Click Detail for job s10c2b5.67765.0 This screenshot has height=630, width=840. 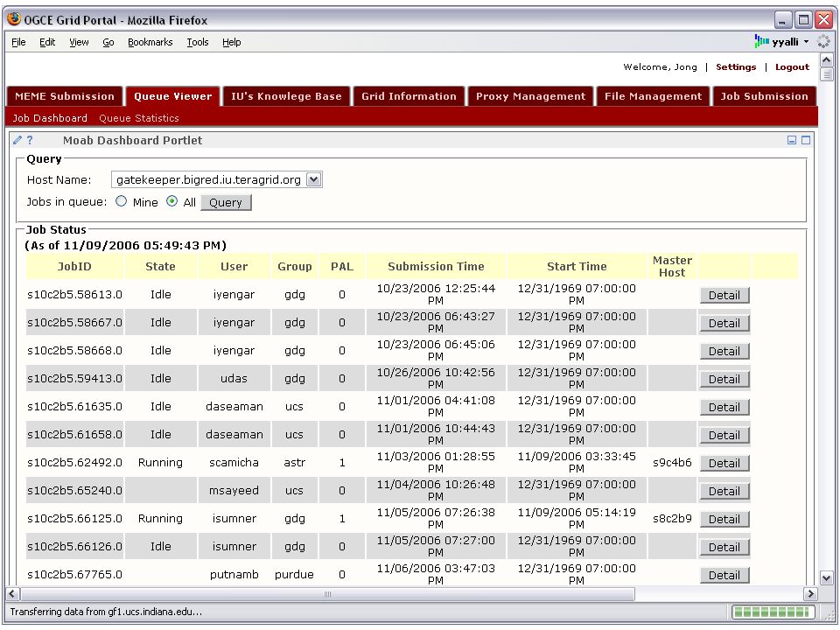tap(724, 575)
